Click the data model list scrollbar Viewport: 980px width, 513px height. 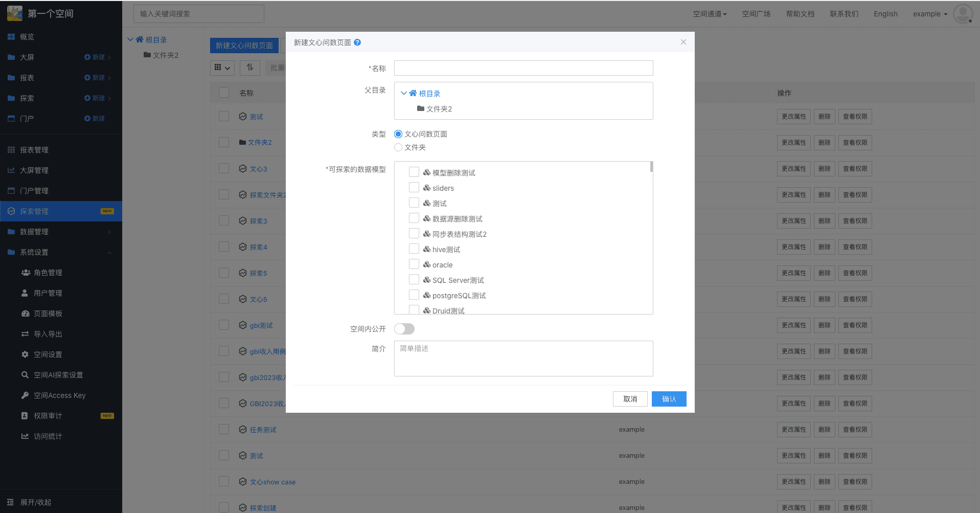[651, 167]
